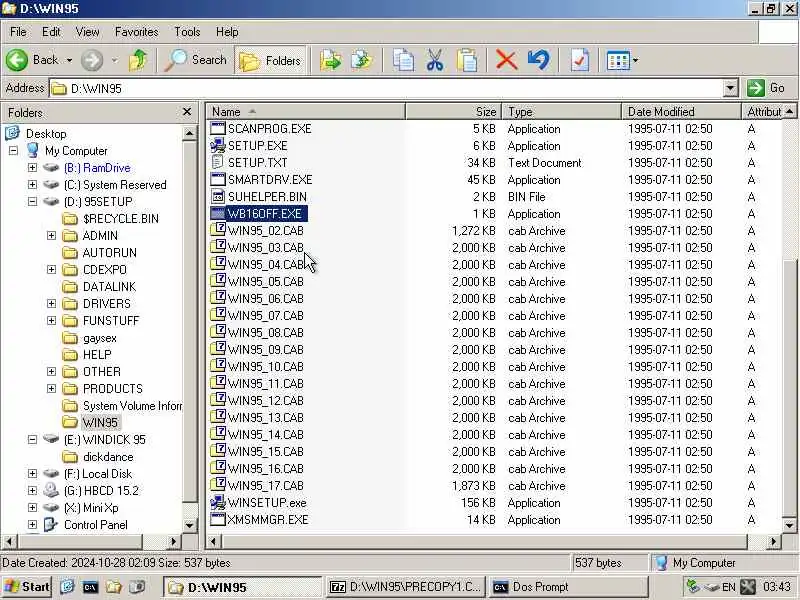Screen dimensions: 800x600
Task: Click the Copy toolbar icon
Action: (x=403, y=60)
